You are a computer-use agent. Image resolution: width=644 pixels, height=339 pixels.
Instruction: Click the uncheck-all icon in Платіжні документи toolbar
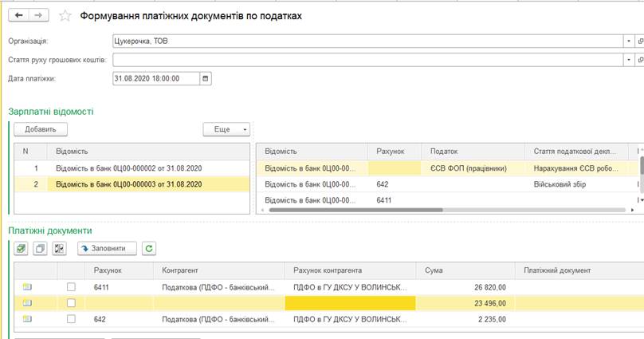[x=40, y=248]
